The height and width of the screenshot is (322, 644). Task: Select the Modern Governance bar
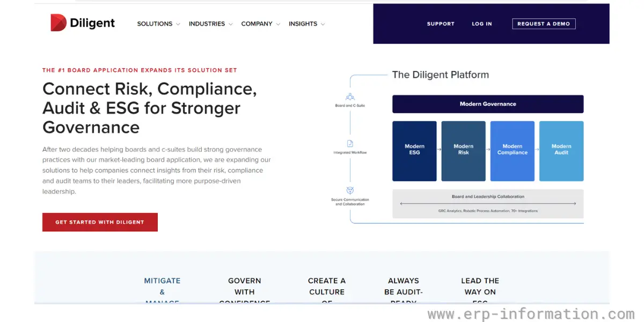(488, 104)
